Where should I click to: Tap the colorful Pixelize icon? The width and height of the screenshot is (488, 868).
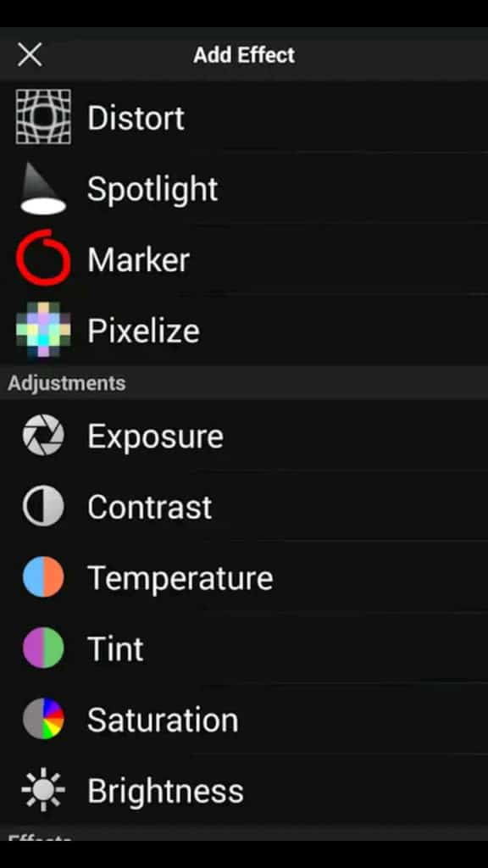[x=43, y=330]
